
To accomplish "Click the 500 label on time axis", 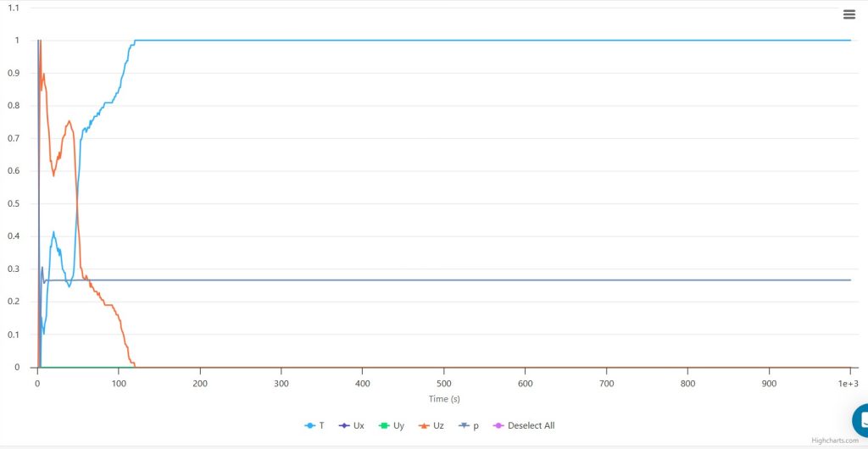I will click(x=444, y=384).
